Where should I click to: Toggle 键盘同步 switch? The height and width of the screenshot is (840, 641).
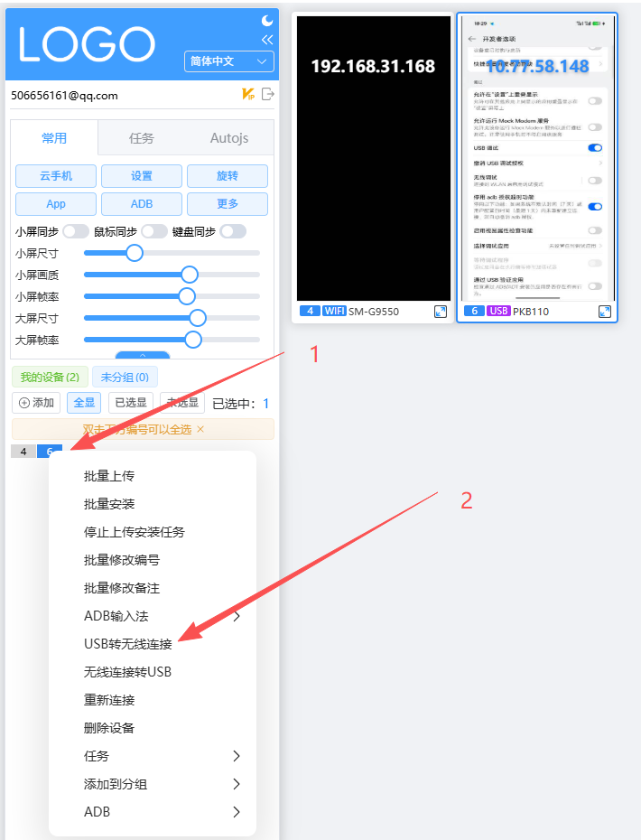point(233,231)
